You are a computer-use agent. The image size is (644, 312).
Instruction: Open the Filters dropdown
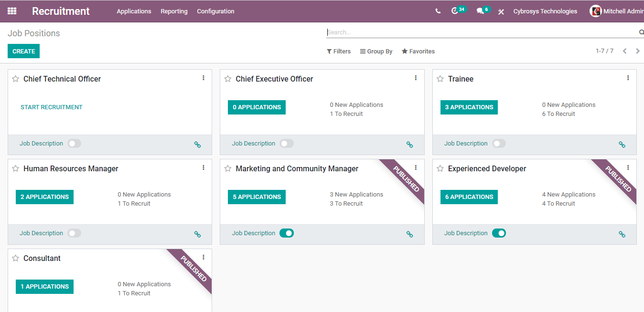tap(339, 51)
